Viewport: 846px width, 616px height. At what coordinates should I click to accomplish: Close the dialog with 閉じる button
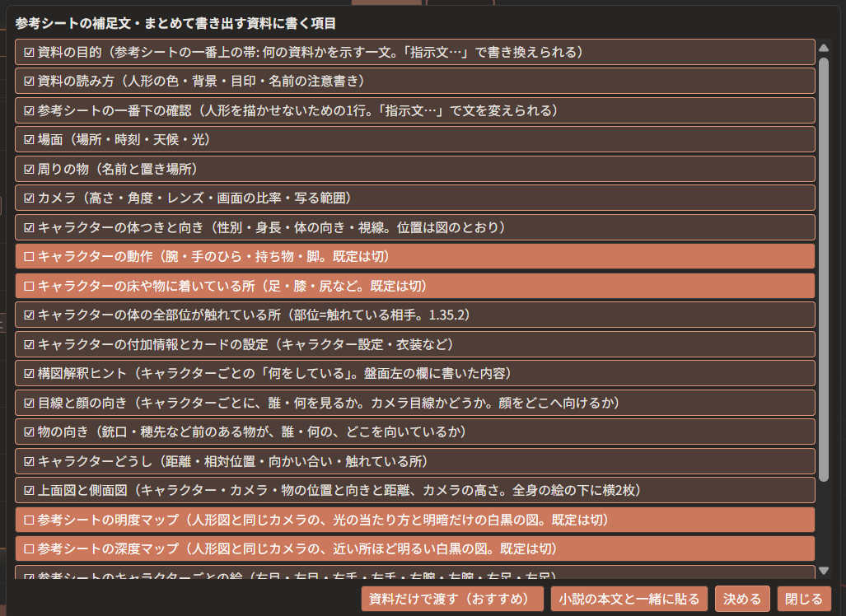[x=804, y=600]
